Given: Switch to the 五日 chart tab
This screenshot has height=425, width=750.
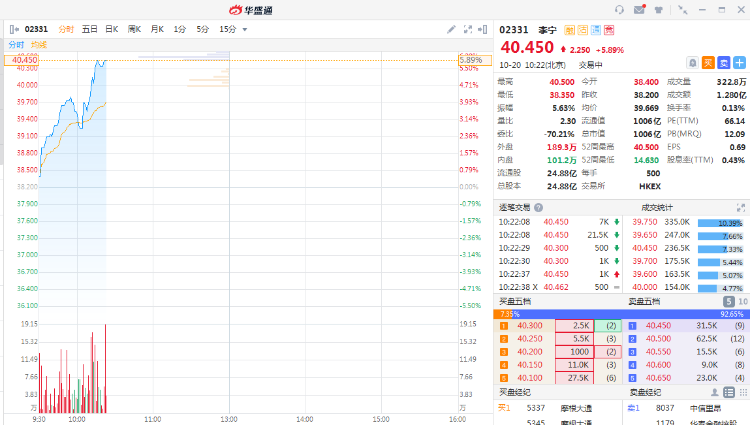Looking at the screenshot, I should coord(89,29).
